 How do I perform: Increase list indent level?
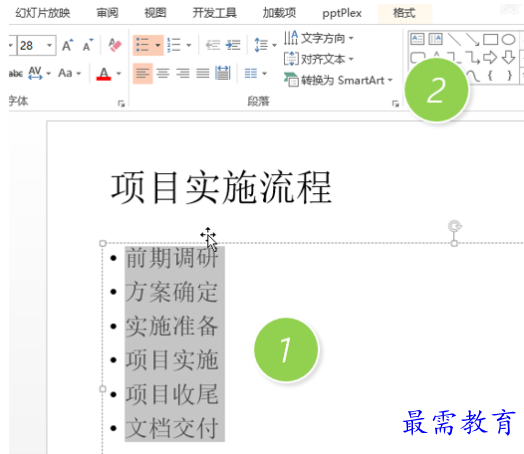233,45
